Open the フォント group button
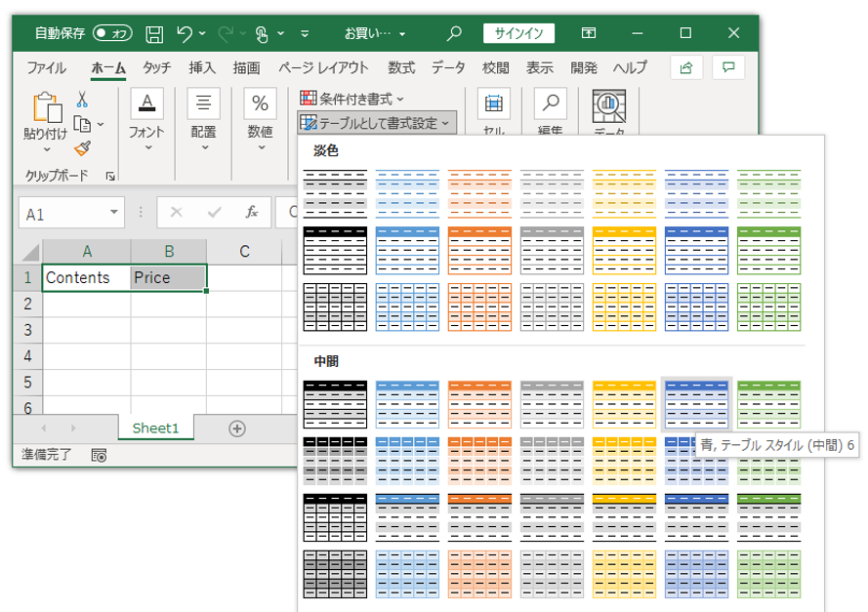The image size is (868, 612). (x=146, y=120)
